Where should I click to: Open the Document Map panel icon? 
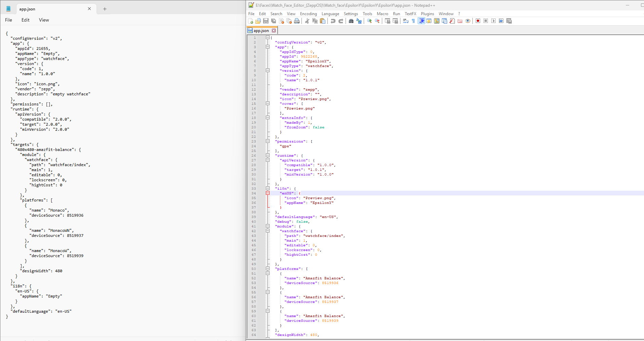pyautogui.click(x=437, y=21)
